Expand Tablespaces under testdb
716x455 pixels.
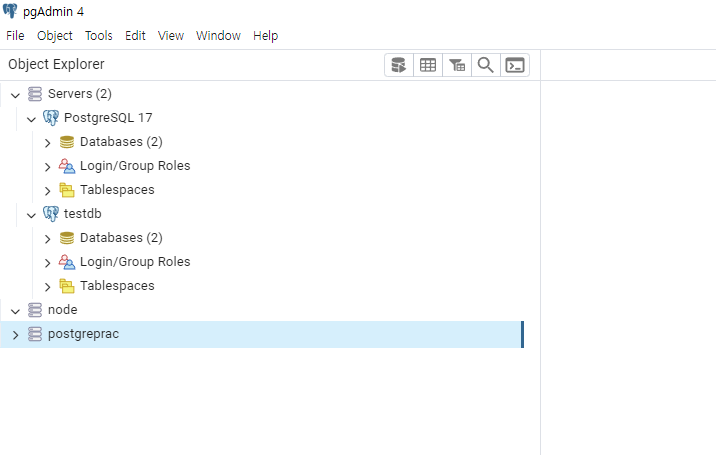pyautogui.click(x=47, y=287)
